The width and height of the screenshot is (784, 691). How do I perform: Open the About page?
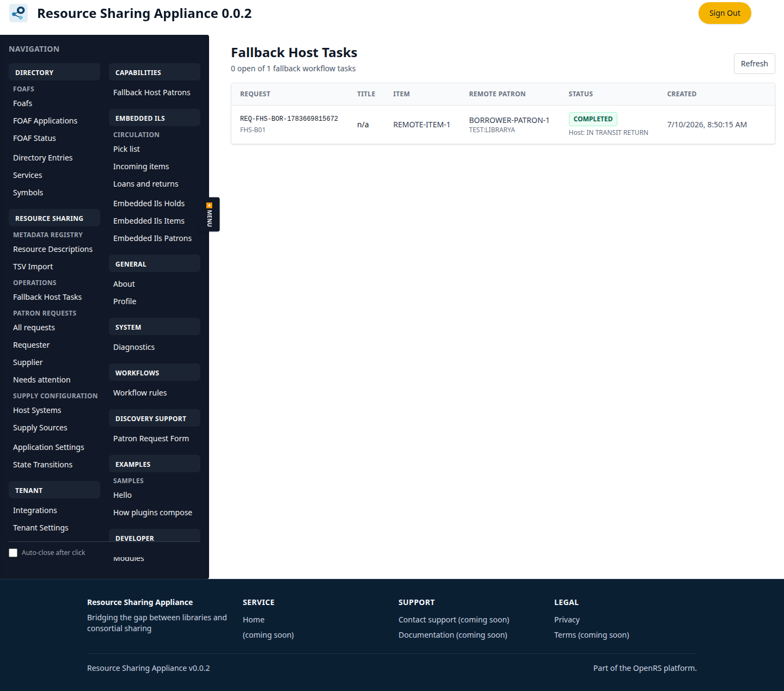(x=124, y=284)
